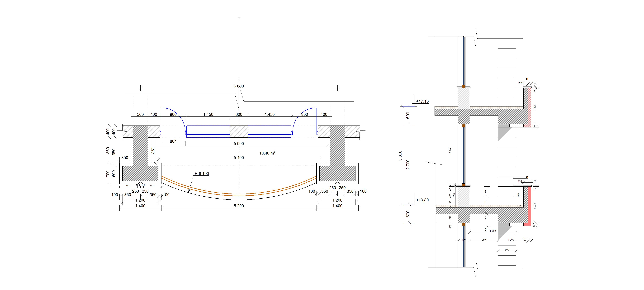
Task: Select the 1 550 dimension in section
Action: click(x=492, y=231)
